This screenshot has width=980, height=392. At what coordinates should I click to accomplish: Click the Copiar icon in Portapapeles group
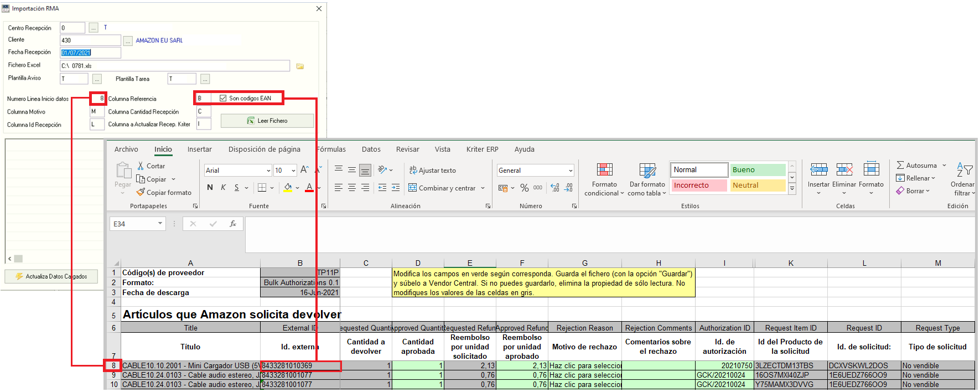141,179
